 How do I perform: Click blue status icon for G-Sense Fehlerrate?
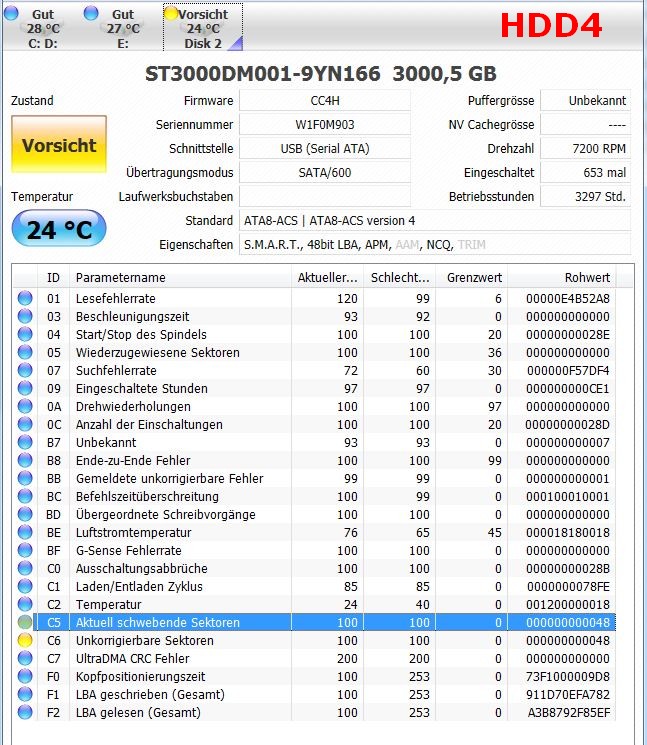(x=25, y=550)
